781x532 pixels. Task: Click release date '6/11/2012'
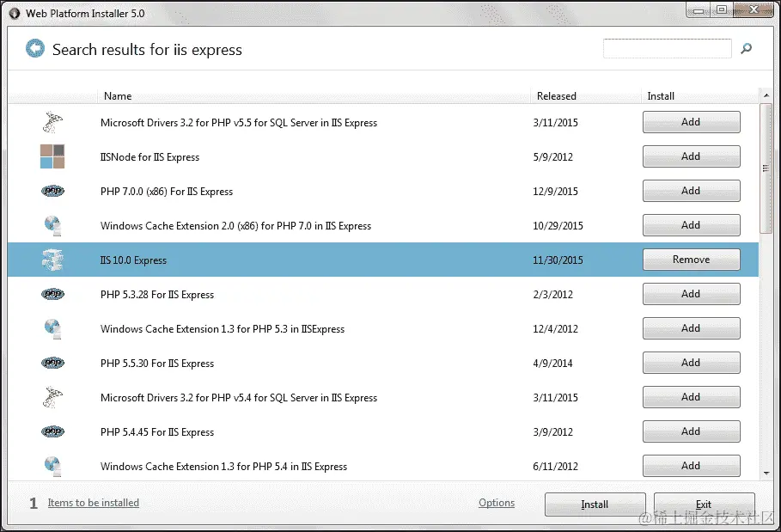[x=555, y=466]
